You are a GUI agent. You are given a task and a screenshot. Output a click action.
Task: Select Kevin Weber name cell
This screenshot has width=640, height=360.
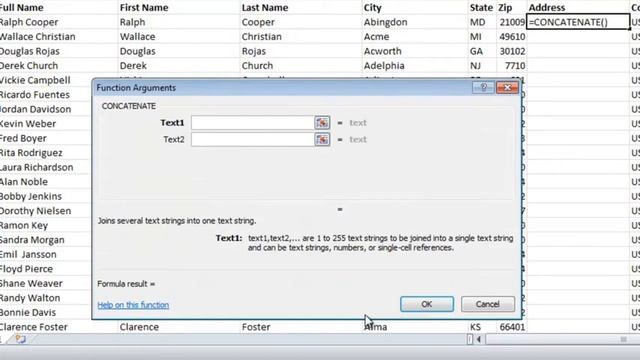tap(46, 124)
